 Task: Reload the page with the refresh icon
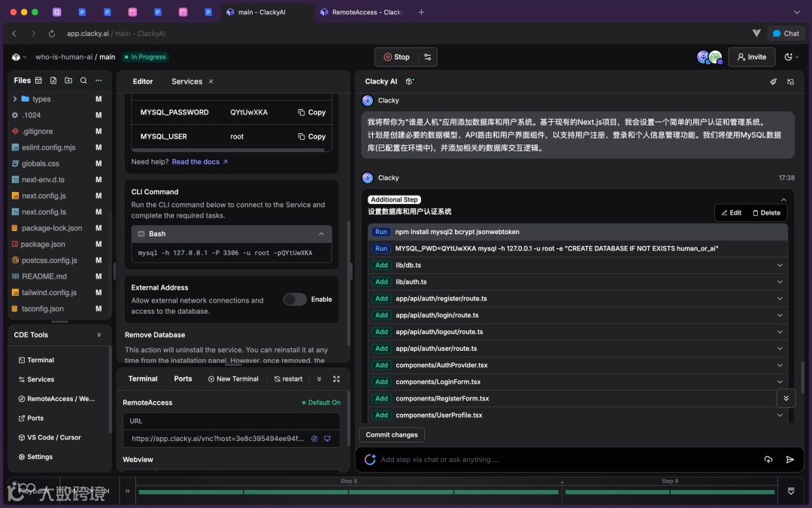[52, 34]
